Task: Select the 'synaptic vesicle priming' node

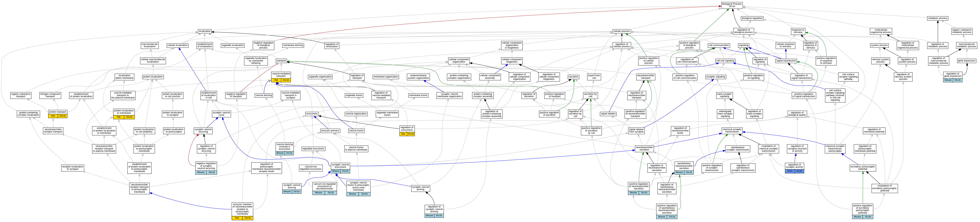Action: [x=421, y=188]
